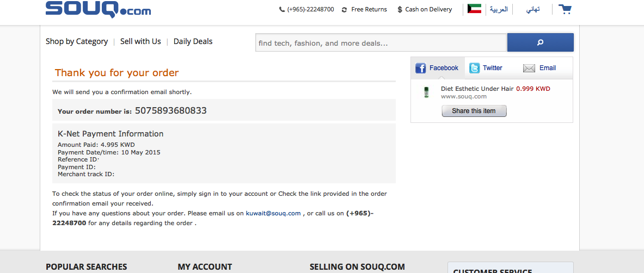Go to Daily Deals
Viewport: 644px width, 273px height.
tap(193, 41)
